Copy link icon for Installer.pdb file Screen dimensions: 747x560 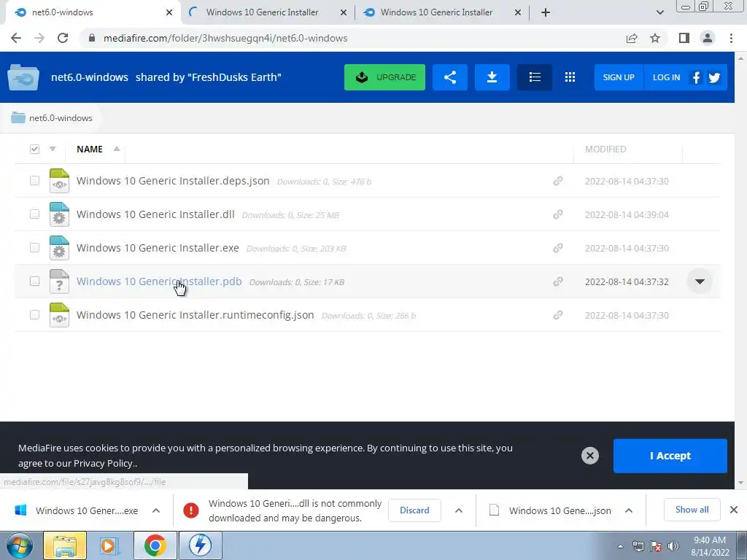click(557, 281)
